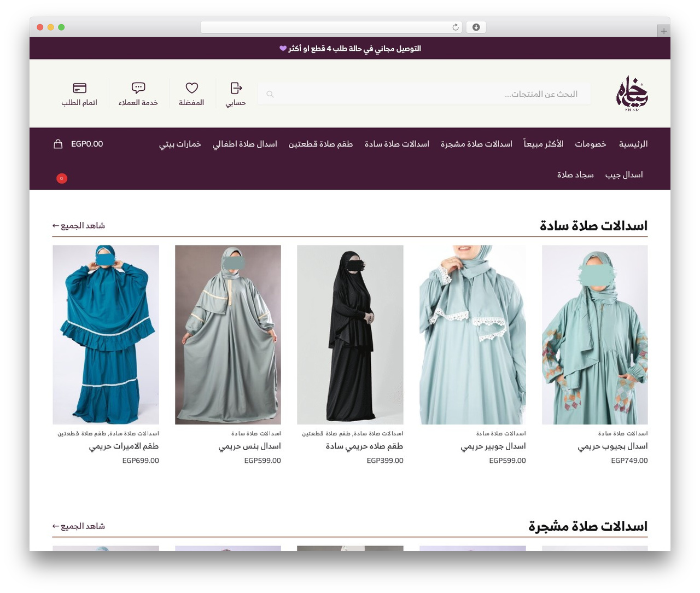Screen dimensions: 700x593
Task: Click اسدال بنس حريمي product title
Action: (x=249, y=446)
